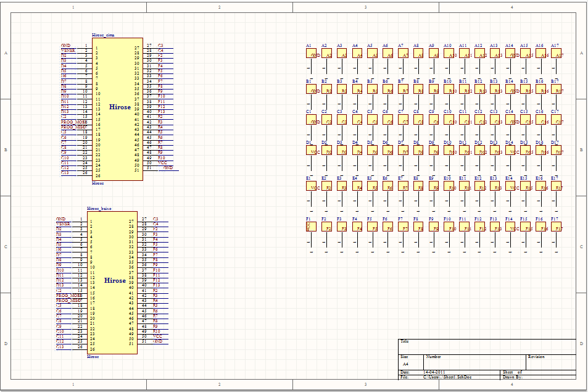This screenshot has height=392, width=588.
Task: Select the D1 VCC pad symbol
Action: [312, 150]
